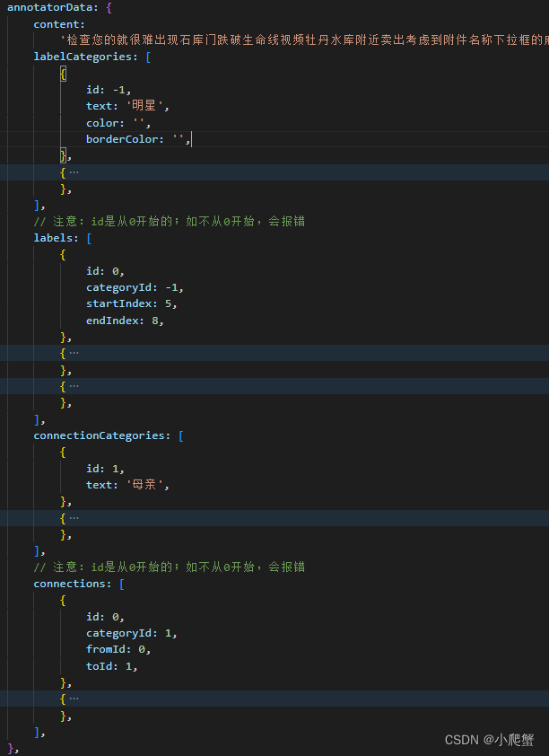
Task: Click 'id: 1,' in connectionCategories
Action: click(106, 469)
